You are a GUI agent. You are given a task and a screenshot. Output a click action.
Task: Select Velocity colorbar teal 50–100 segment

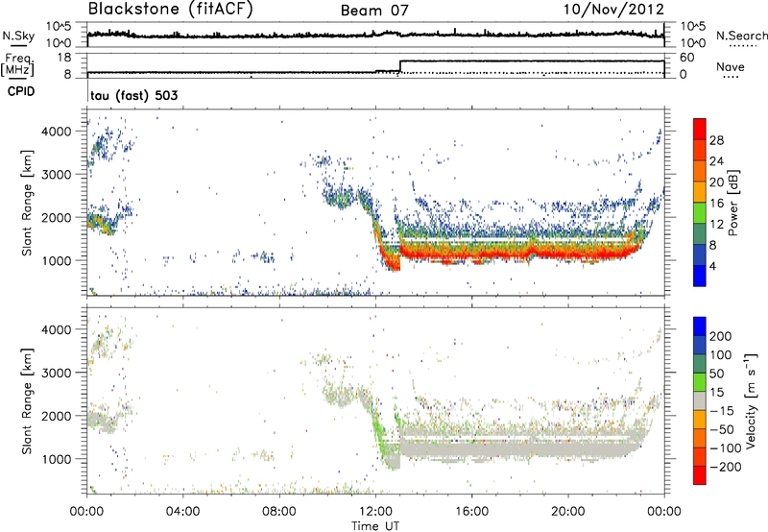[x=700, y=364]
